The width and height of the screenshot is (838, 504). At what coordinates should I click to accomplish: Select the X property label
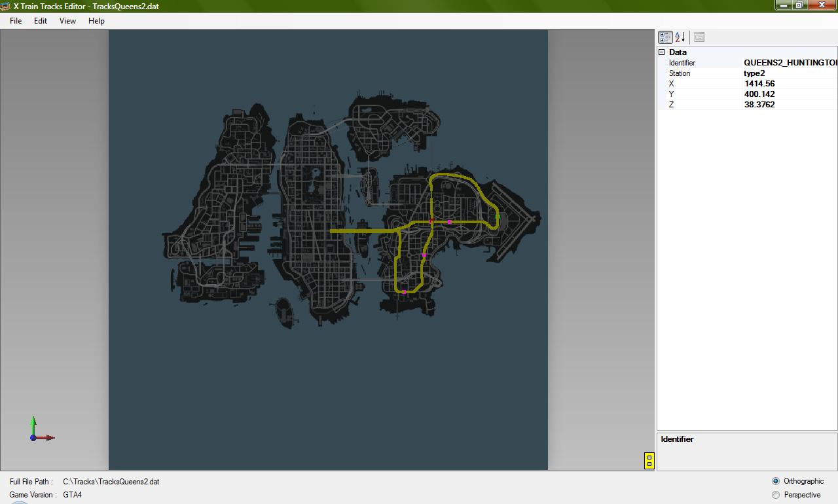671,84
